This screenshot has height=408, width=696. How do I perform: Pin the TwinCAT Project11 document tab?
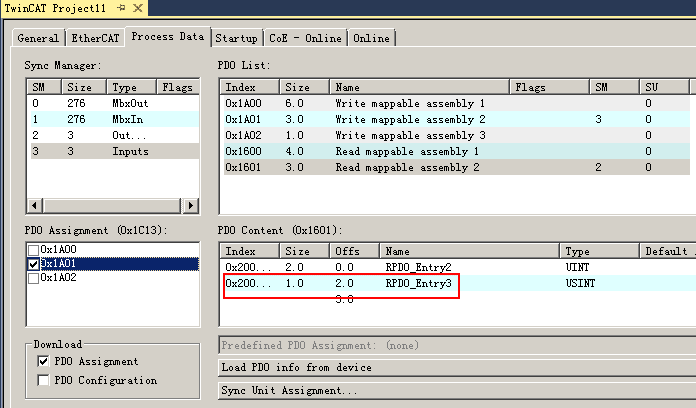[x=120, y=8]
